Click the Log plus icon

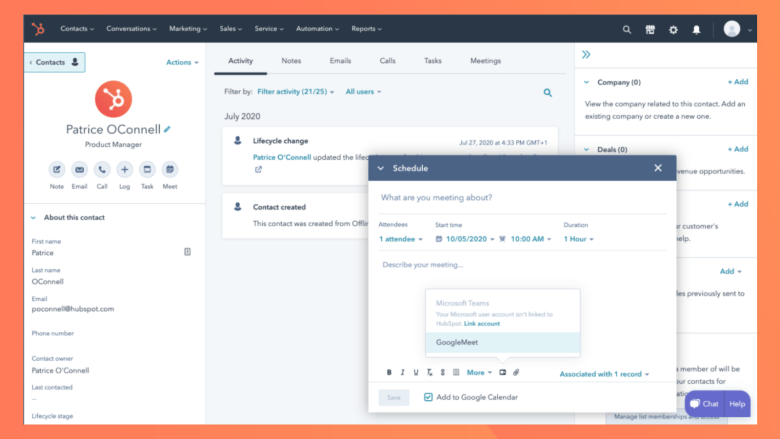tap(124, 170)
